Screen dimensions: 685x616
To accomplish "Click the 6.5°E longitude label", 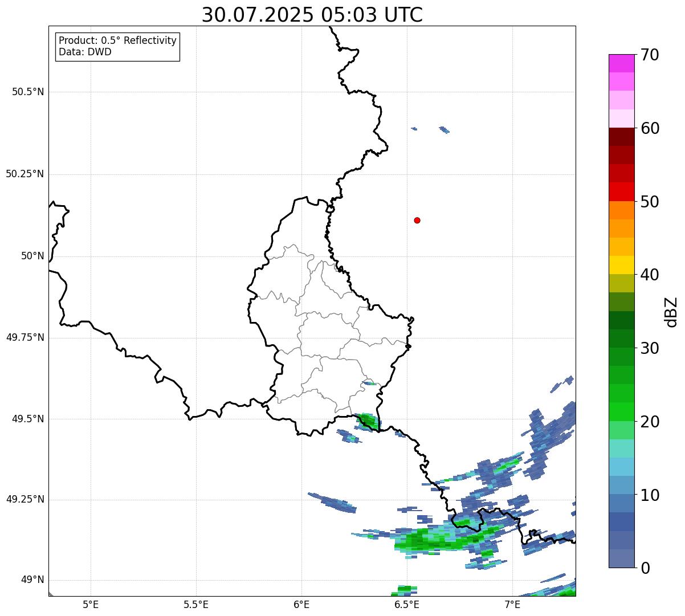I will 407,605.
